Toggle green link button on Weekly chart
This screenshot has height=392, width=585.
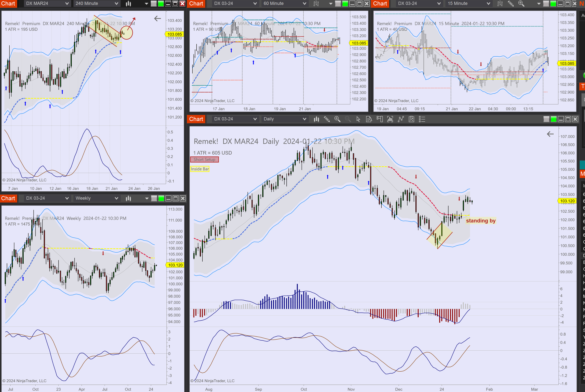[x=161, y=198]
